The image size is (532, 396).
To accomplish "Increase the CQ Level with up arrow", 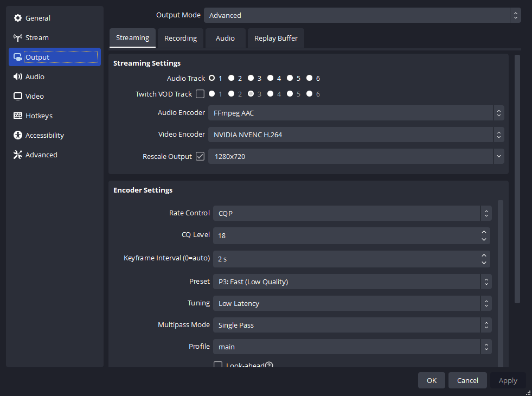I will pyautogui.click(x=484, y=232).
